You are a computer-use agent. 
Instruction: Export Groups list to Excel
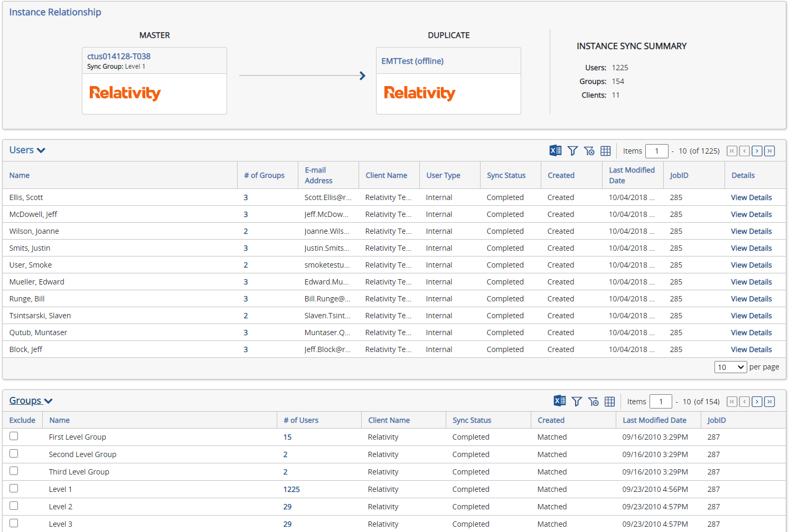click(x=560, y=401)
